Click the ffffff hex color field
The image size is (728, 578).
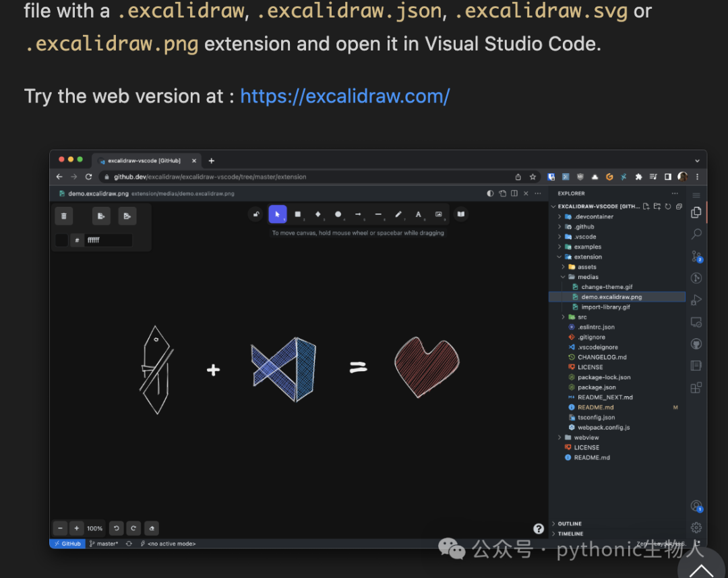tap(108, 240)
